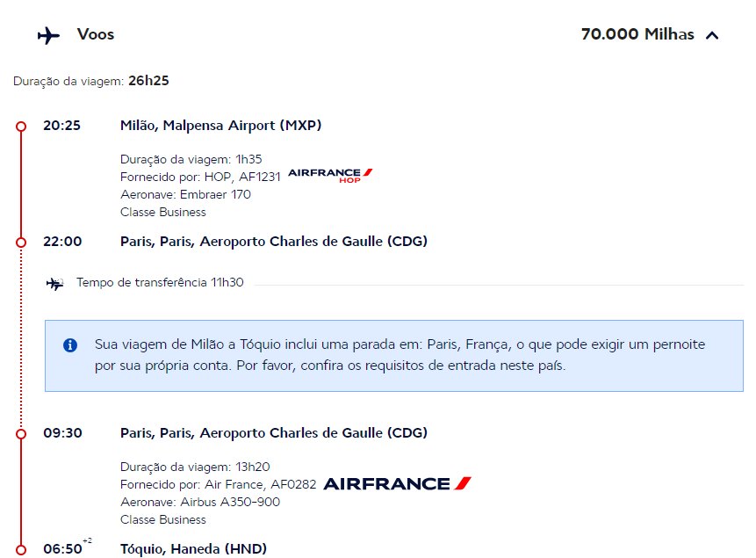Viewport: 756px width, 558px height.
Task: Click the Voos section title
Action: pos(96,34)
